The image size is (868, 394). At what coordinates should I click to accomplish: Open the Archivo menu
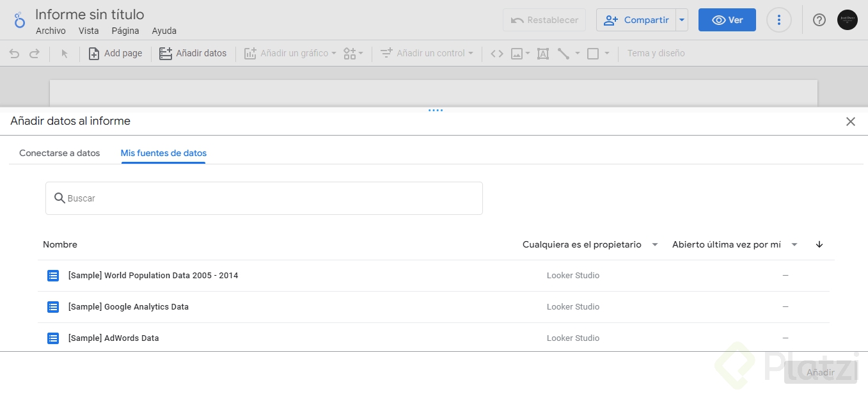51,31
